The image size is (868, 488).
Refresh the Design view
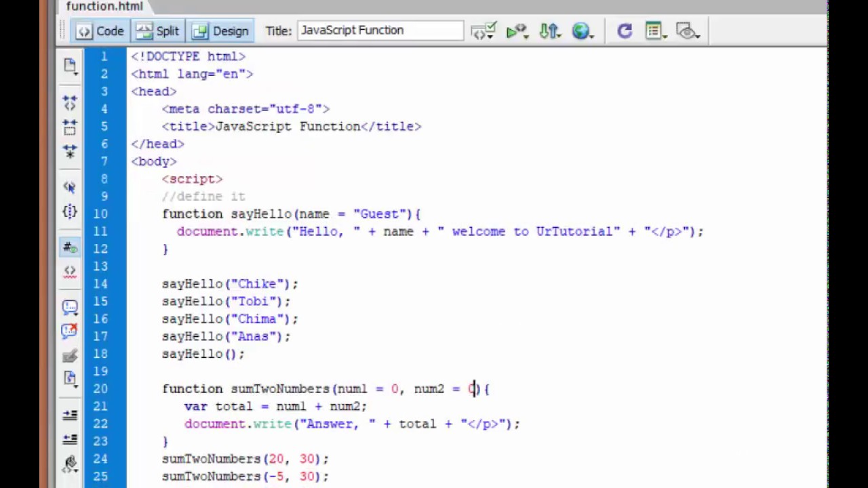coord(625,31)
